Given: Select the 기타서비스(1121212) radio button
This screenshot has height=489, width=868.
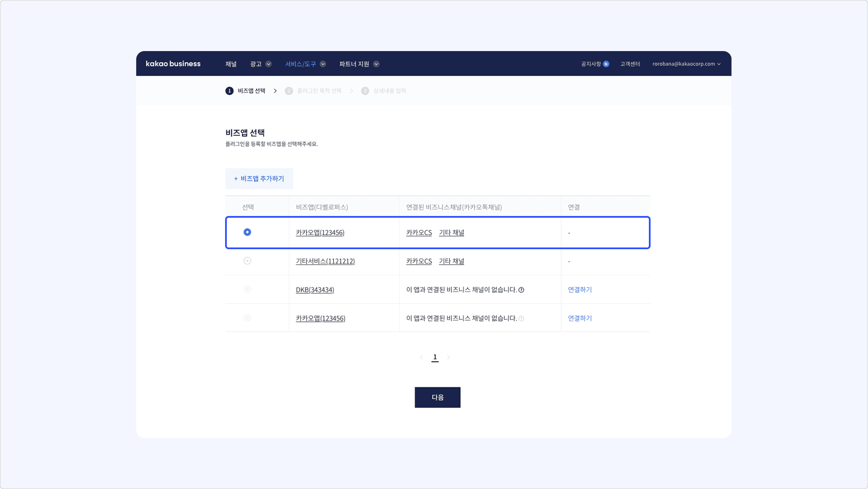Looking at the screenshot, I should click(247, 261).
